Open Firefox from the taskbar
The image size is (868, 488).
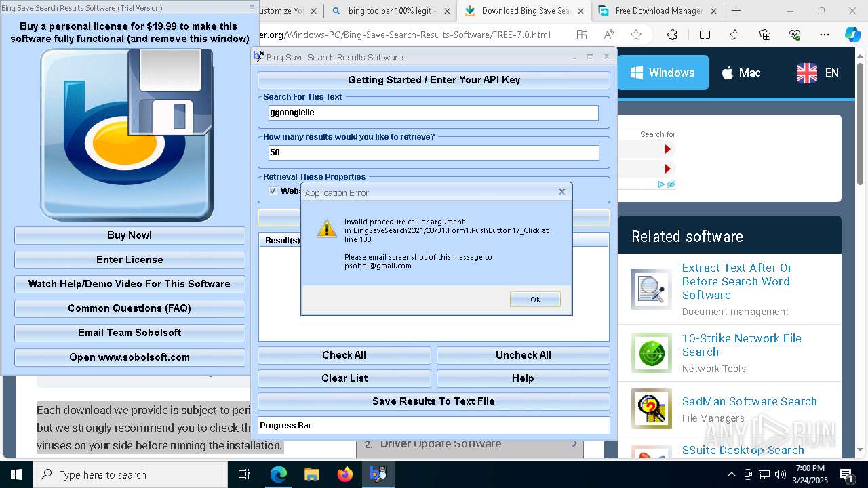pos(345,474)
